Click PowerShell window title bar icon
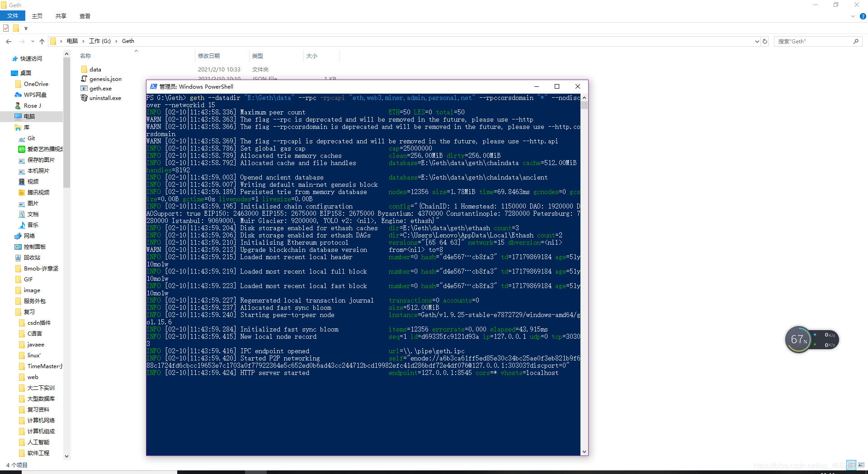Viewport: 868px width, 474px height. (x=153, y=87)
